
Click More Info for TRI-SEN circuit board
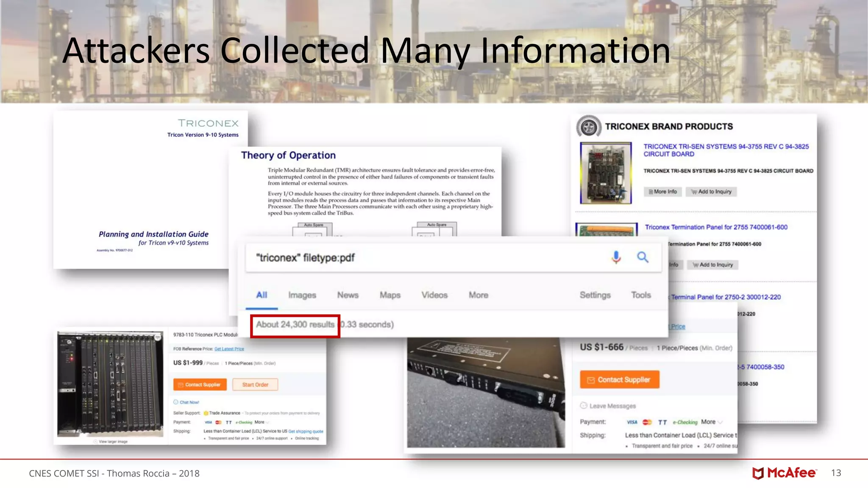[663, 191]
